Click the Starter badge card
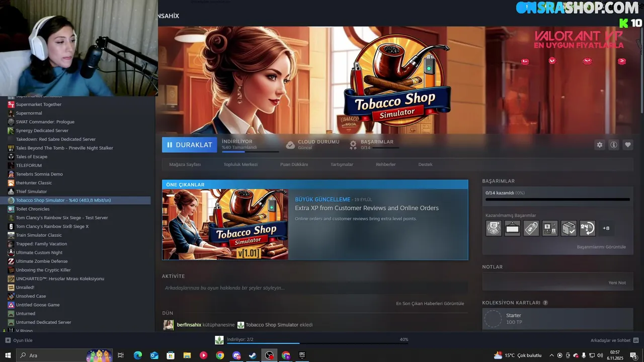Screen dimensions: 644x362 coord(557,319)
